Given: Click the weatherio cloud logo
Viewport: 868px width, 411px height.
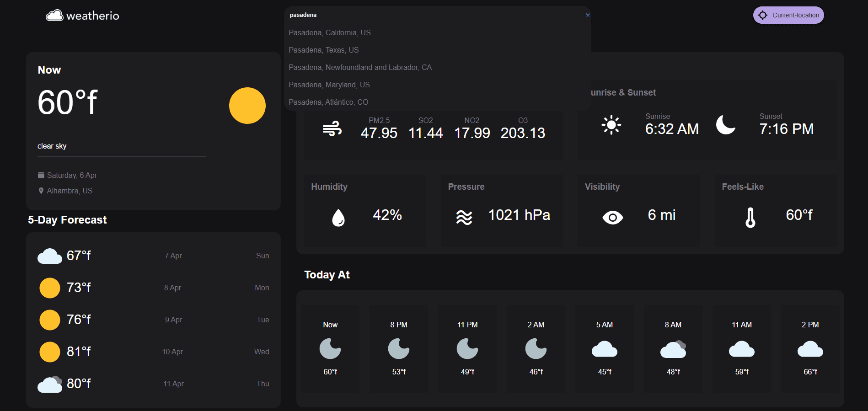Looking at the screenshot, I should pos(54,16).
